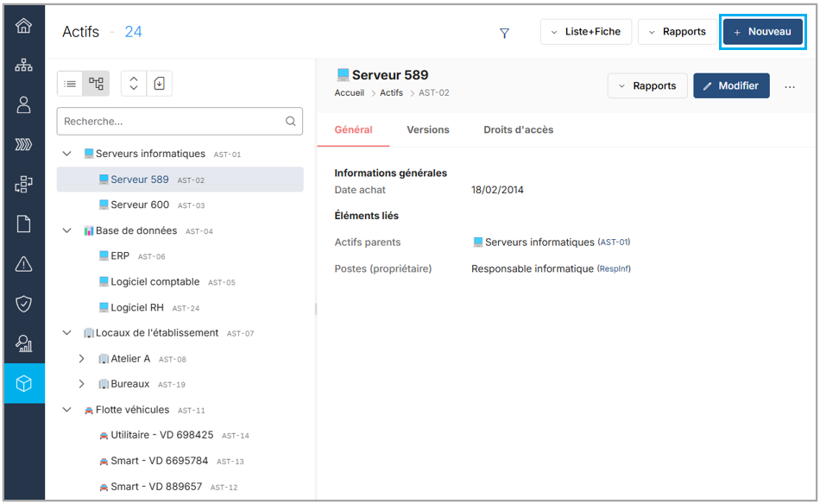
Task: Switch to flat list view toggle
Action: (71, 84)
